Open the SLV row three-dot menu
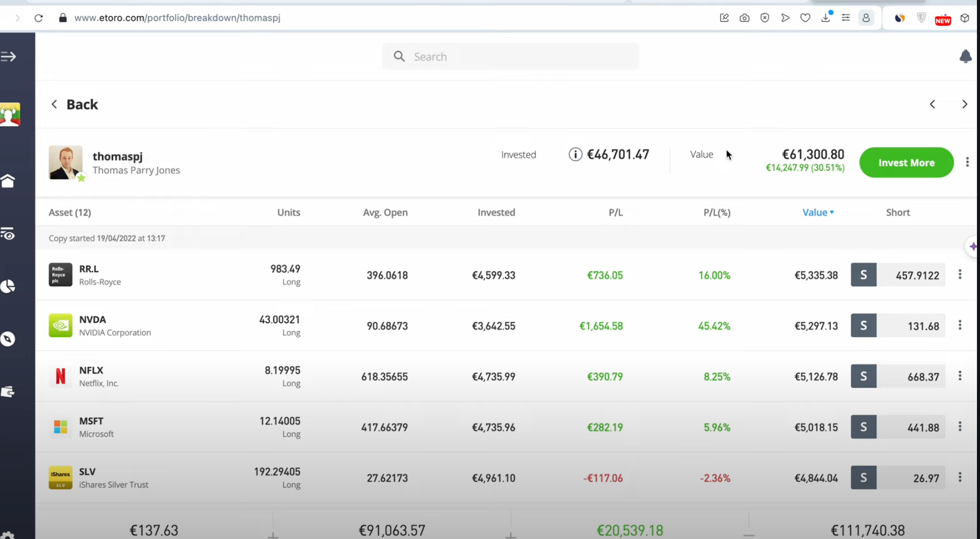980x539 pixels. [x=960, y=477]
